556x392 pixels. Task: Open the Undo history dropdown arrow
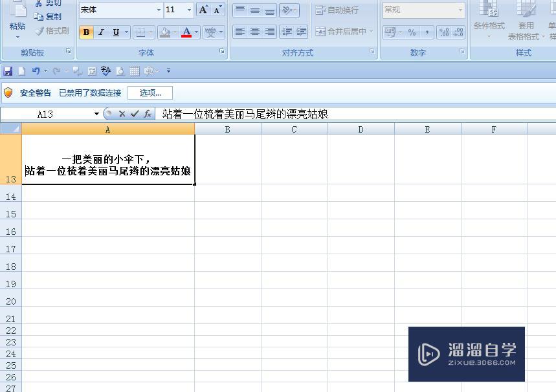pyautogui.click(x=45, y=71)
